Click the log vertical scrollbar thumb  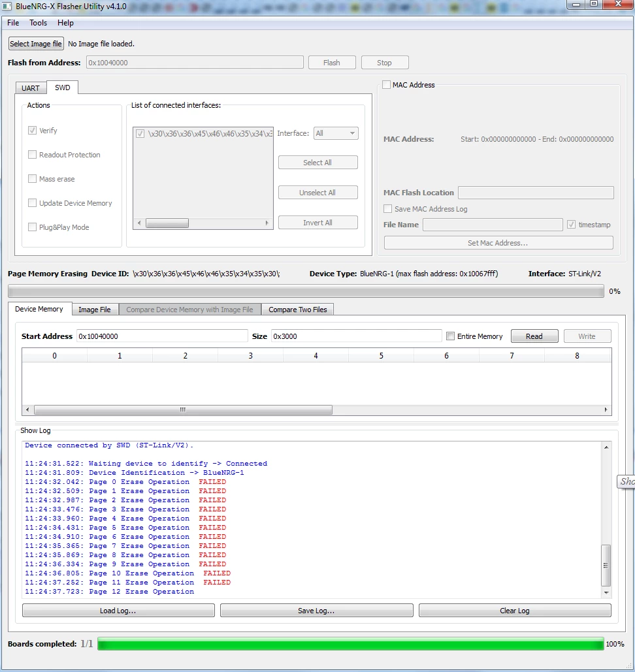tap(606, 566)
